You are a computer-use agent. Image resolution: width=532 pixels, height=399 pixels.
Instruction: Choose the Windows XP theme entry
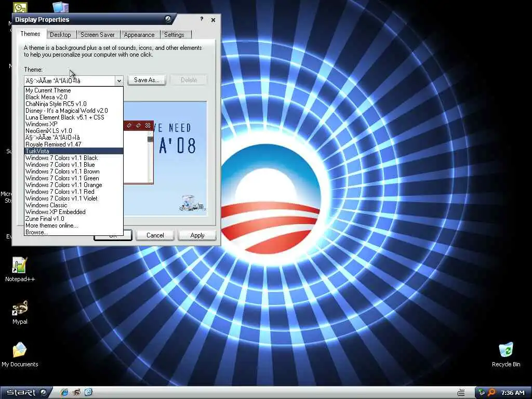point(74,124)
